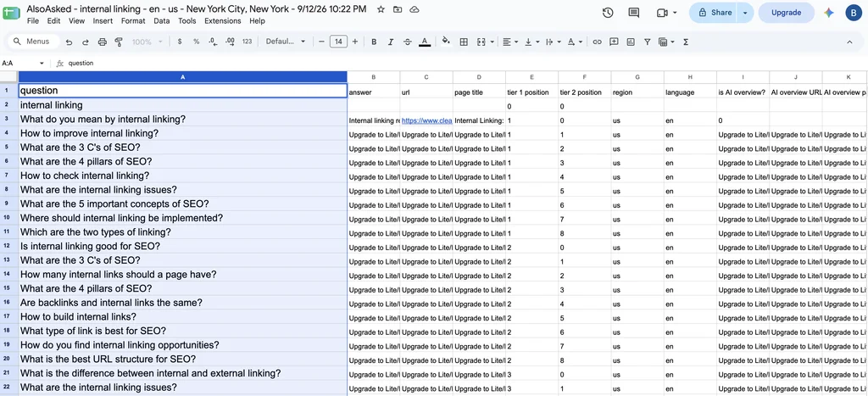
Task: Open the horizontal align dropdown
Action: point(509,42)
